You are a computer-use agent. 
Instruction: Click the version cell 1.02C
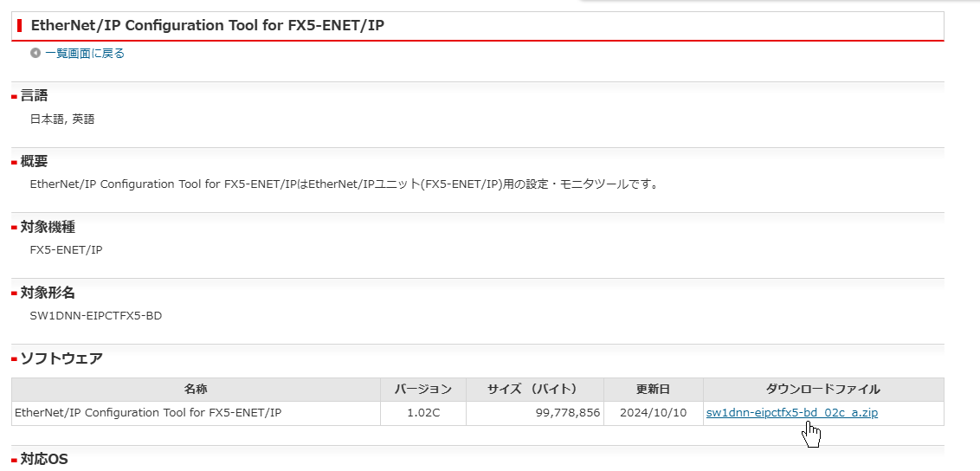tap(422, 413)
